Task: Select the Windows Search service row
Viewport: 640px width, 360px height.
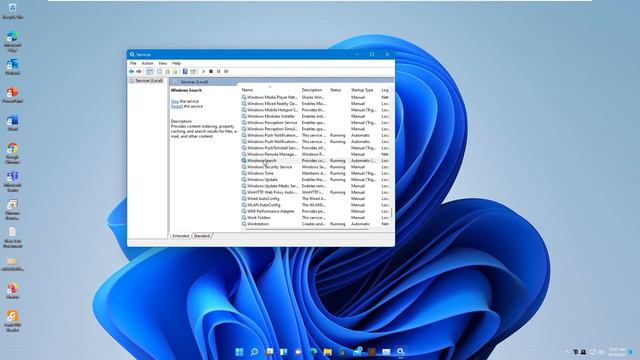Action: 315,160
